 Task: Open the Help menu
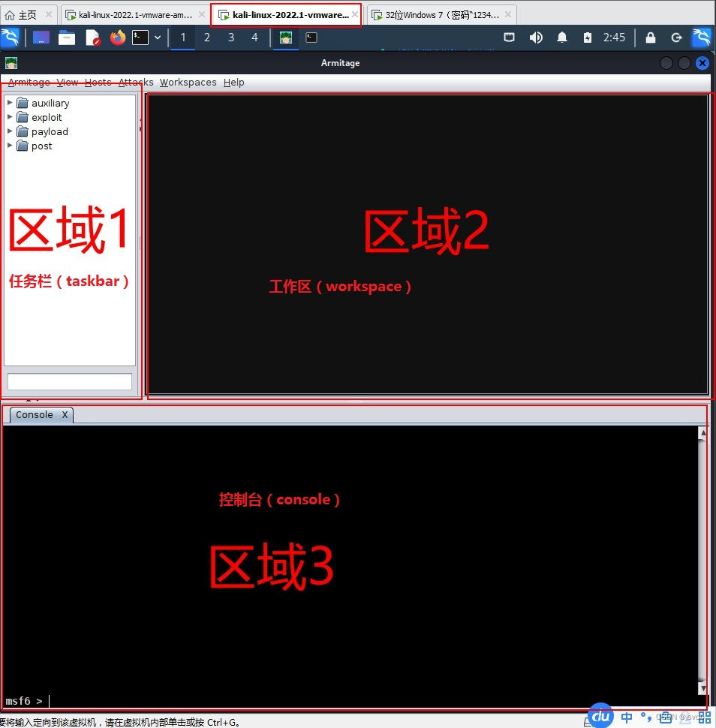(x=233, y=82)
